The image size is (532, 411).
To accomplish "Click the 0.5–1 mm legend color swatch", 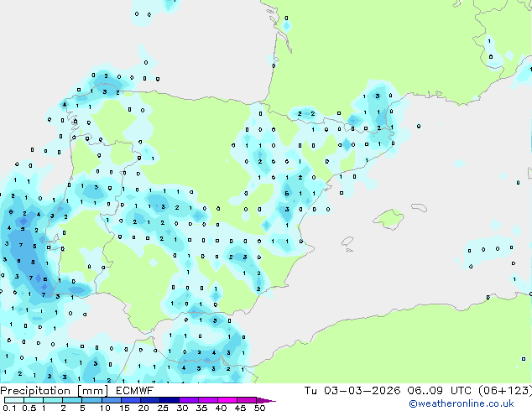I will point(34,400).
